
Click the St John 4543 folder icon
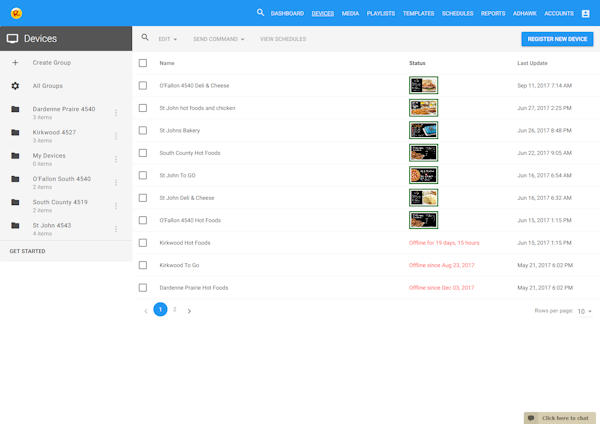pyautogui.click(x=15, y=225)
